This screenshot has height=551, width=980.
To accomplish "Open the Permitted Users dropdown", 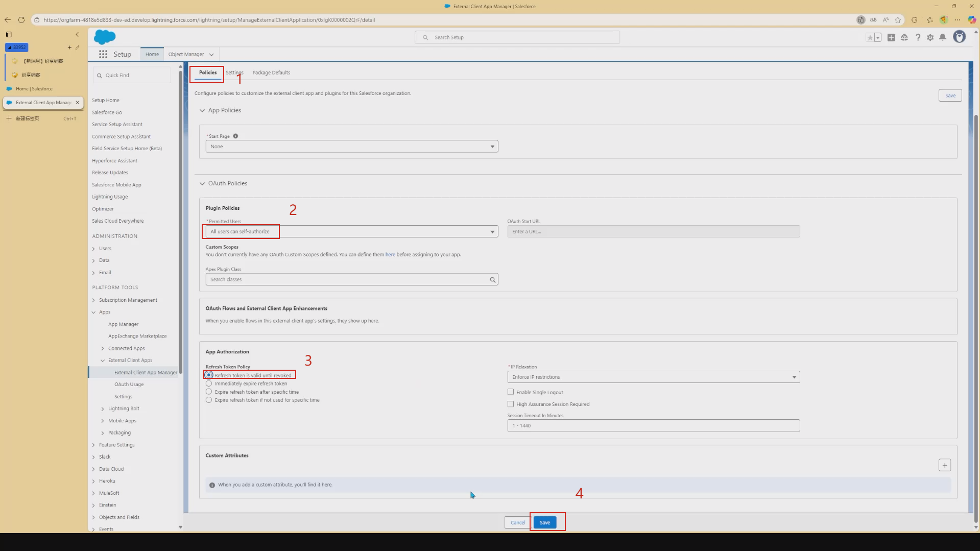I will (352, 232).
